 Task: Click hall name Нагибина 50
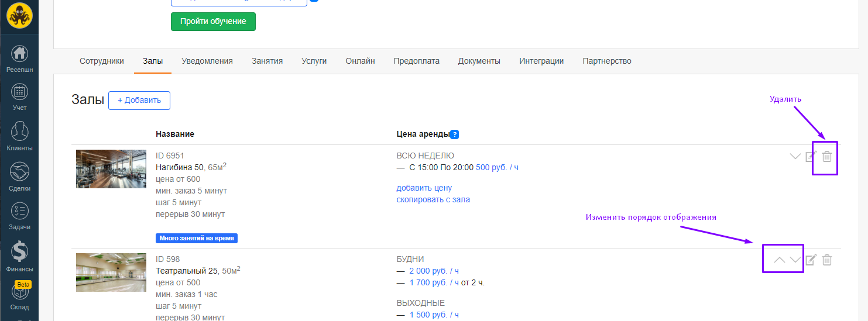(180, 167)
